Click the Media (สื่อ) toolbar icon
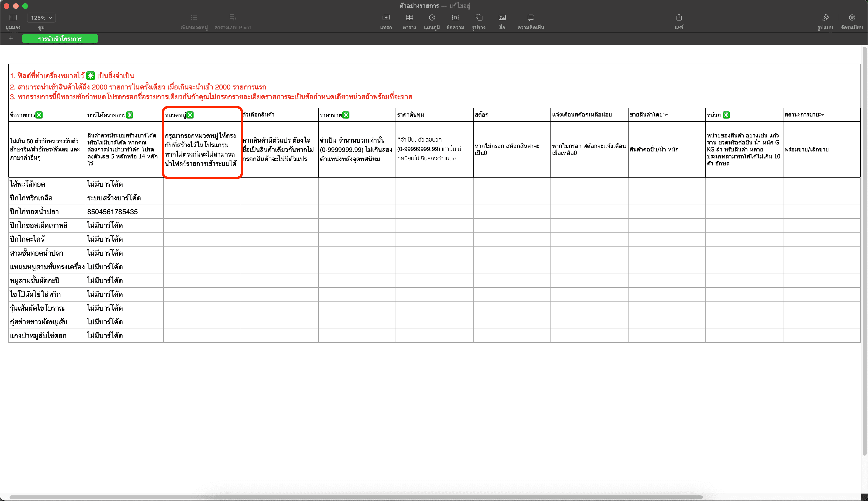The height and width of the screenshot is (501, 868). pyautogui.click(x=502, y=17)
